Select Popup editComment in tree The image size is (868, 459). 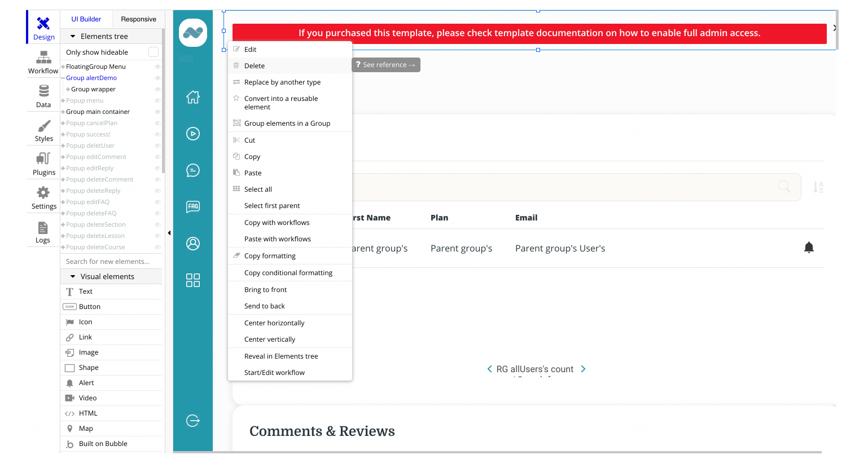coord(96,157)
